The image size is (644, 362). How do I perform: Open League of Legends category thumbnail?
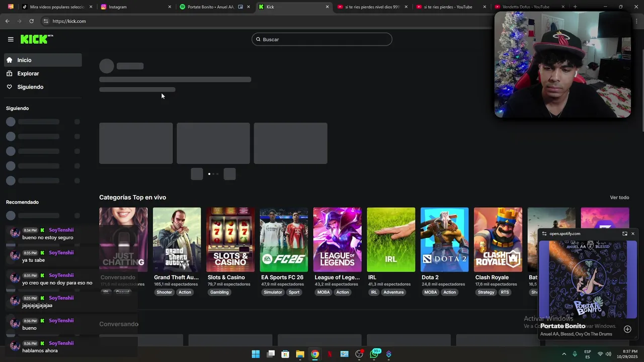[337, 239]
